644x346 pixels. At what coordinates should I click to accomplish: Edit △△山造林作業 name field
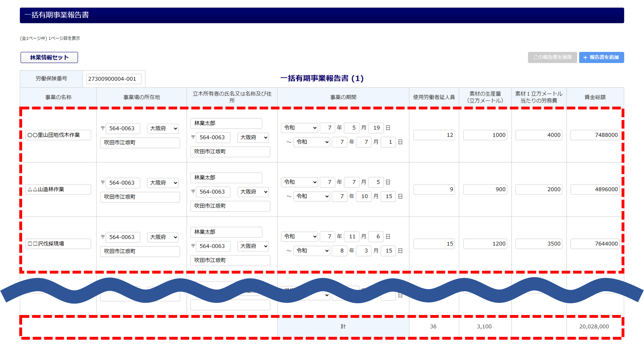[x=58, y=189]
